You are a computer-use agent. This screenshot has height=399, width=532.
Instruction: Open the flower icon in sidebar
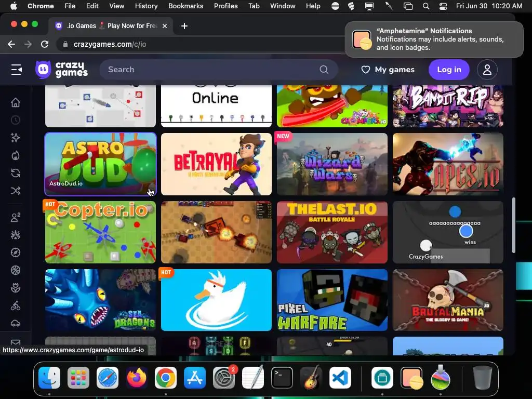16,288
